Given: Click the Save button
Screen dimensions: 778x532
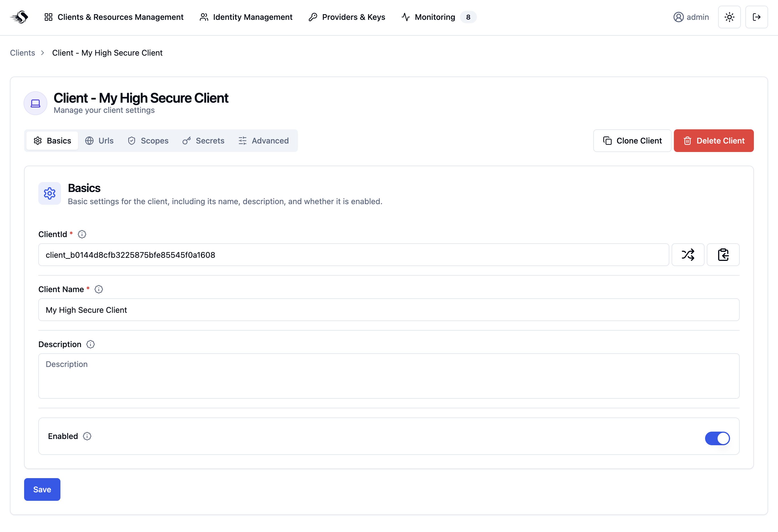Looking at the screenshot, I should [42, 489].
